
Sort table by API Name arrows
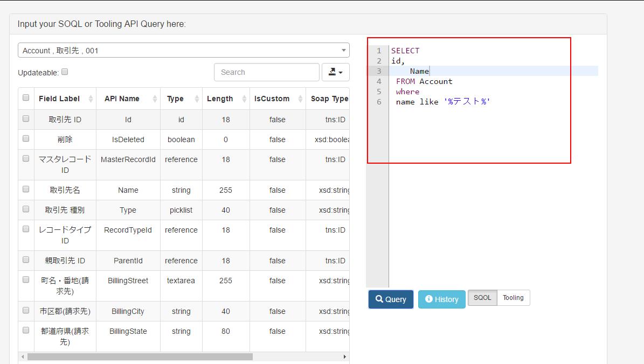155,99
